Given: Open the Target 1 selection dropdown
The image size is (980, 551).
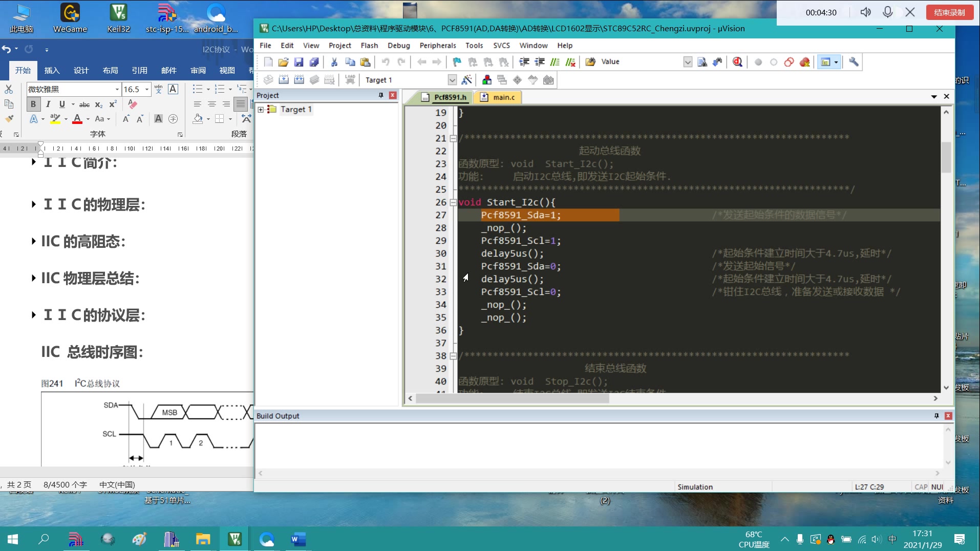Looking at the screenshot, I should 452,80.
